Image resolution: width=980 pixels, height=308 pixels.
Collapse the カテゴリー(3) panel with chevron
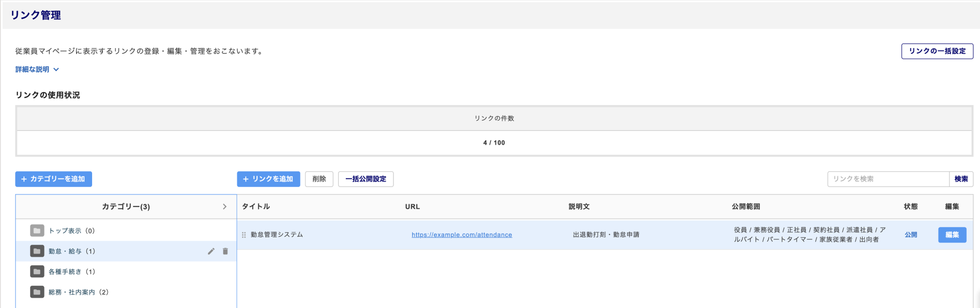coord(224,207)
